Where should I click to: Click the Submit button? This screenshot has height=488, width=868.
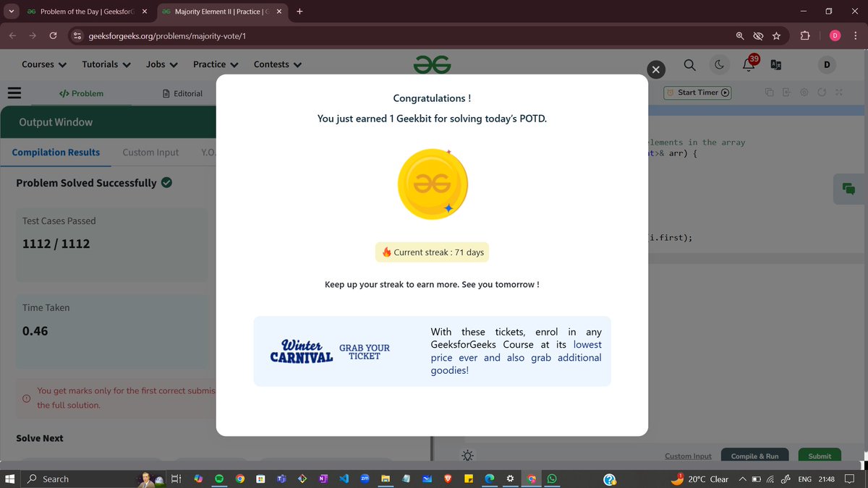(x=820, y=455)
